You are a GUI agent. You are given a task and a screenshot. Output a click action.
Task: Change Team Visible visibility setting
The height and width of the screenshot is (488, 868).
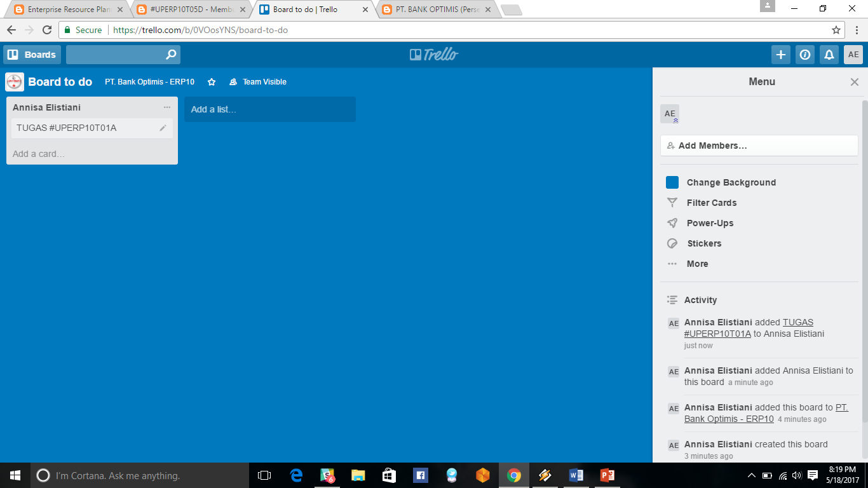point(258,82)
